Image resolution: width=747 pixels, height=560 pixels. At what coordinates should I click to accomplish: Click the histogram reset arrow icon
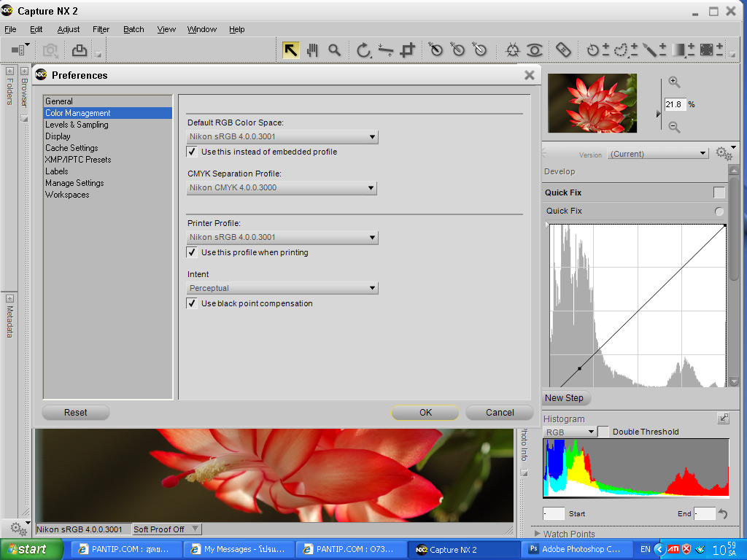[723, 513]
